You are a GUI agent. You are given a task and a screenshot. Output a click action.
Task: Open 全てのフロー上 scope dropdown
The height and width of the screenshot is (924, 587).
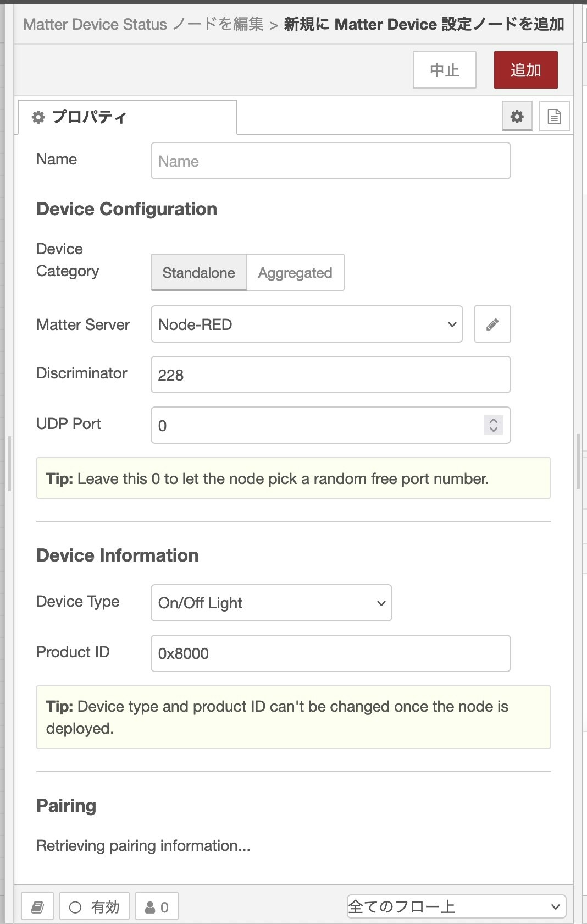coord(456,906)
